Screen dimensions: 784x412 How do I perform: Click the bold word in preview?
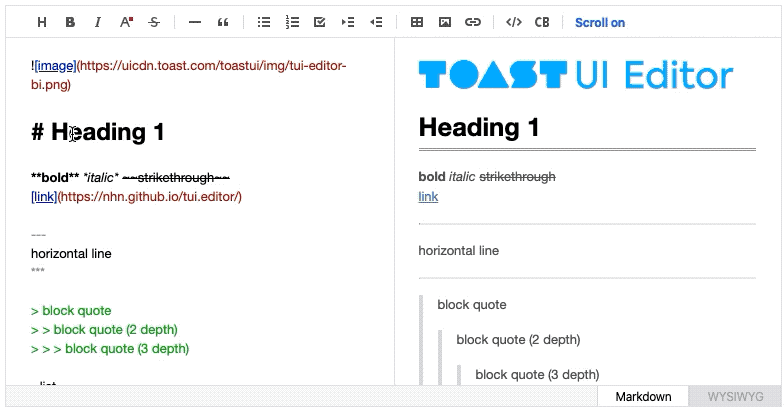click(x=432, y=176)
